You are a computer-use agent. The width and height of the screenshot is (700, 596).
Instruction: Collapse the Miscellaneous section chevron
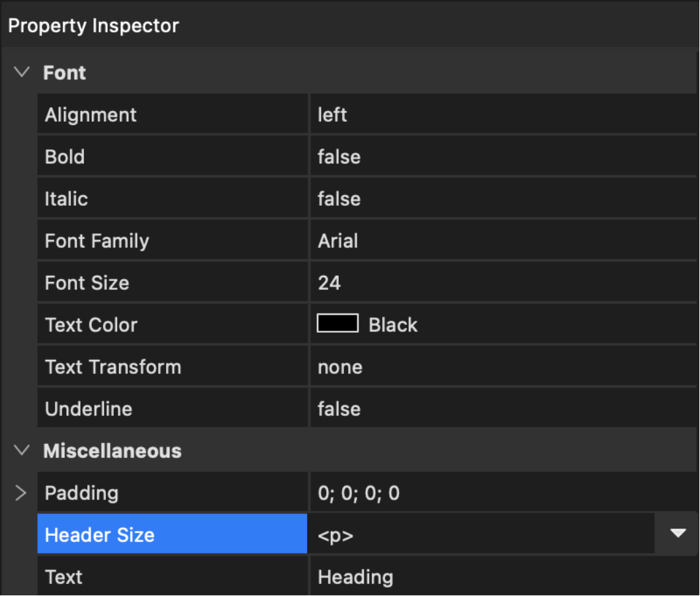[x=22, y=450]
